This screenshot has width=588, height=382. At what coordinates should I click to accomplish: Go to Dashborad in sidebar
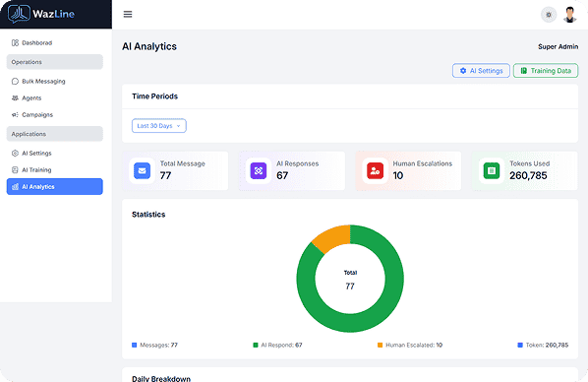(x=55, y=42)
